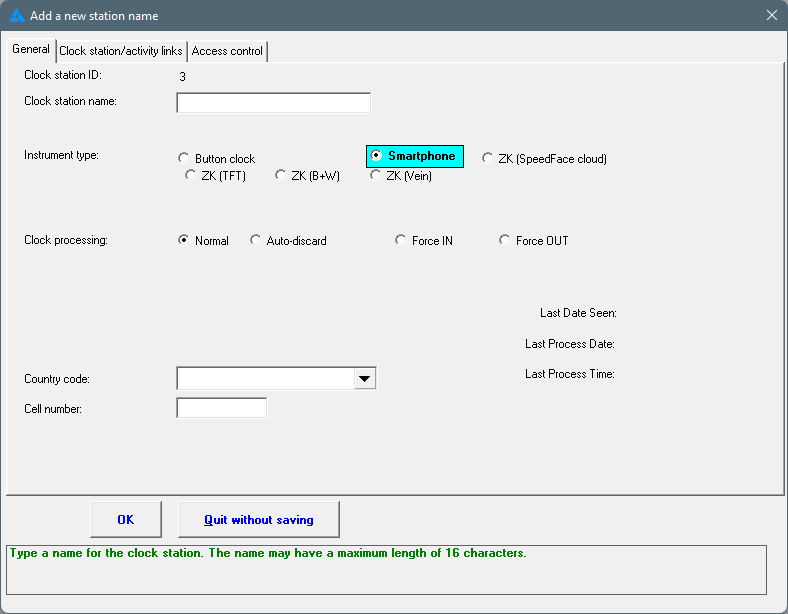Select the ZK (B+W) radio button
The width and height of the screenshot is (788, 614).
[308, 176]
